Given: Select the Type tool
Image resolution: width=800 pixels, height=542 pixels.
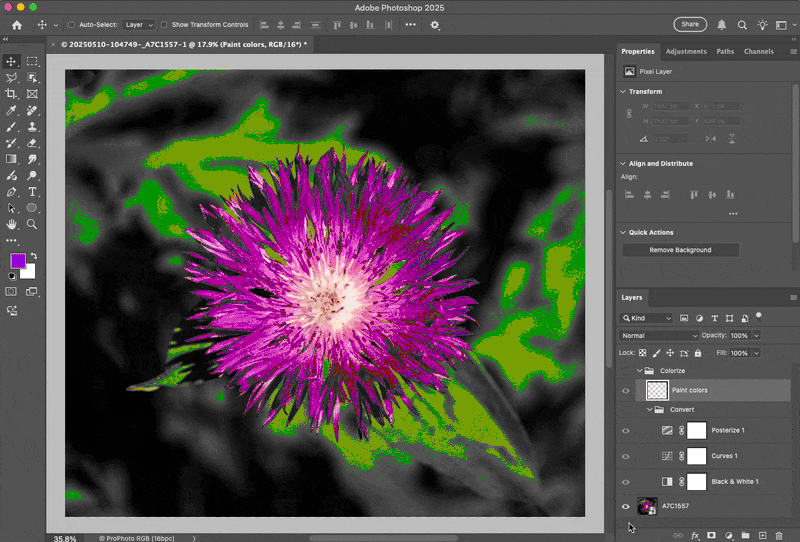Looking at the screenshot, I should click(32, 191).
